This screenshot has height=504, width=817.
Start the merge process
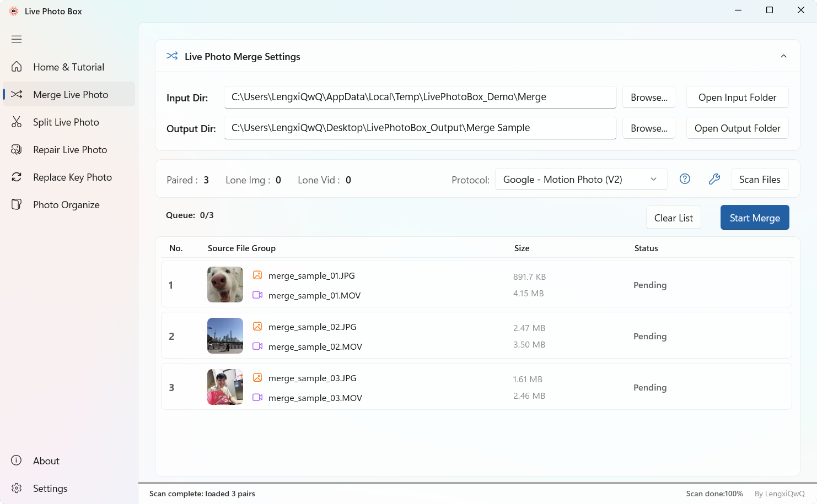(755, 218)
